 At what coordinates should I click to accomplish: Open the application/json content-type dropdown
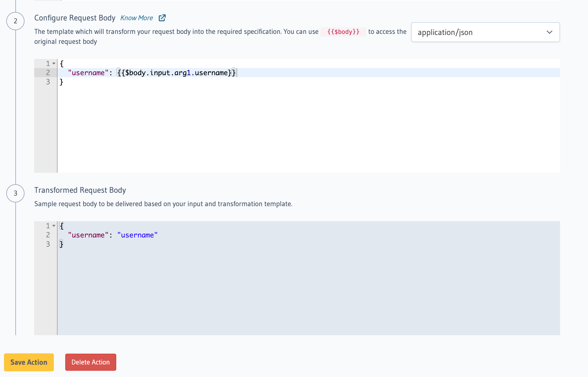[x=484, y=32]
